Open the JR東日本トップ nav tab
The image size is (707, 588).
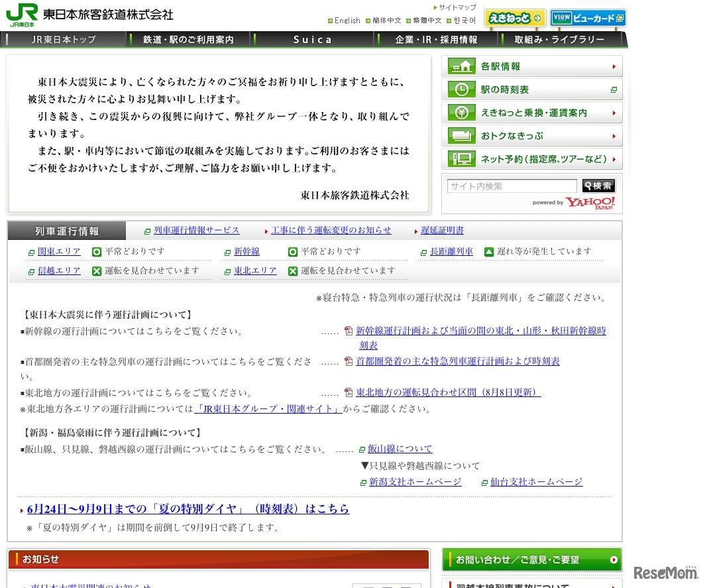64,40
